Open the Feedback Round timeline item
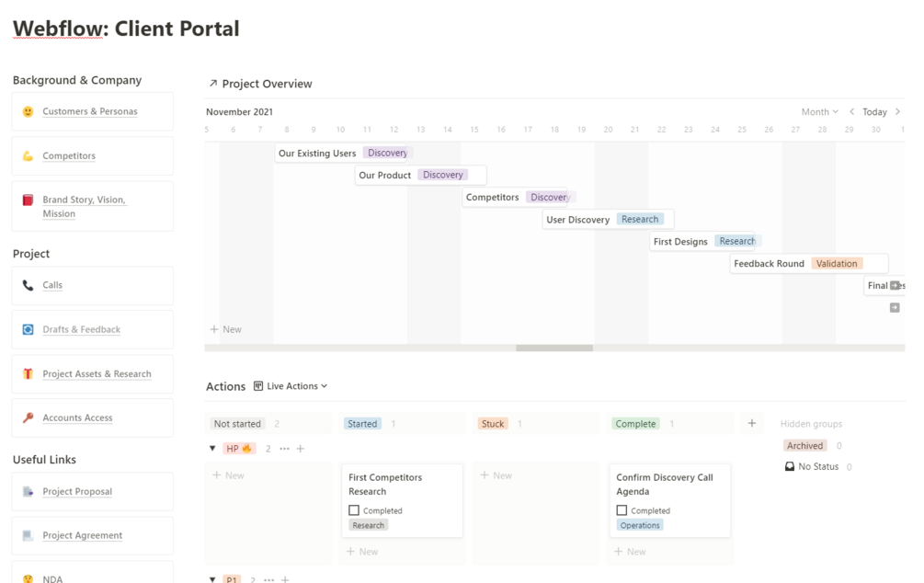The width and height of the screenshot is (924, 583). tap(809, 264)
